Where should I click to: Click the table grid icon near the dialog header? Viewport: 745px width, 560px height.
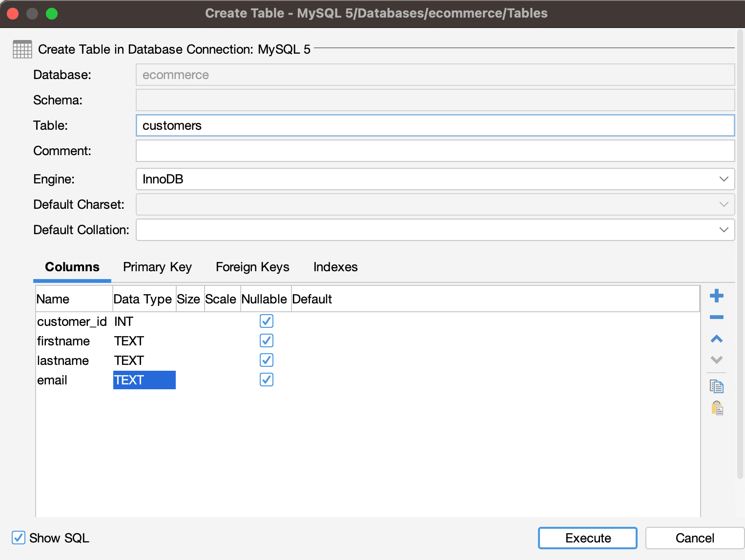coord(21,49)
